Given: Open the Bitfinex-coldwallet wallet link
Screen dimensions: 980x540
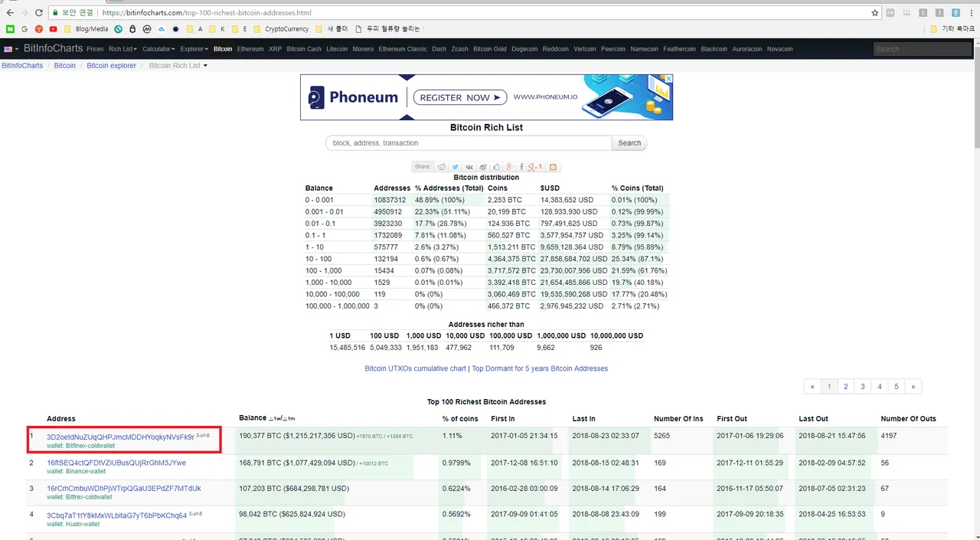Looking at the screenshot, I should pos(90,445).
